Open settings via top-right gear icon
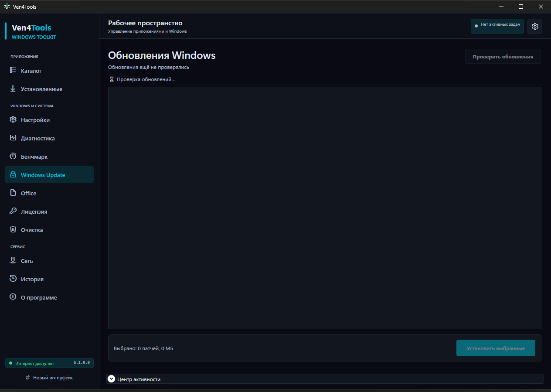551x392 pixels. tap(535, 26)
